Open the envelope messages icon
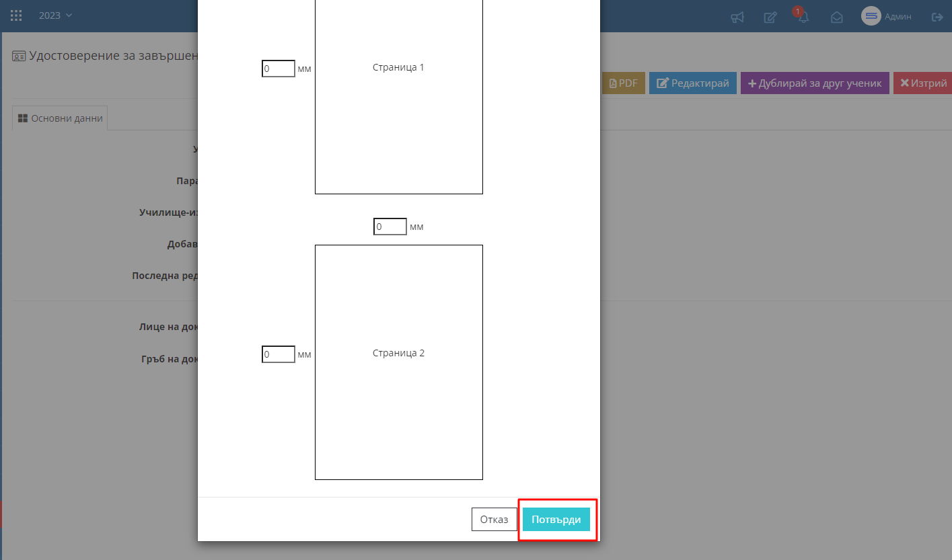The image size is (952, 560). point(836,17)
